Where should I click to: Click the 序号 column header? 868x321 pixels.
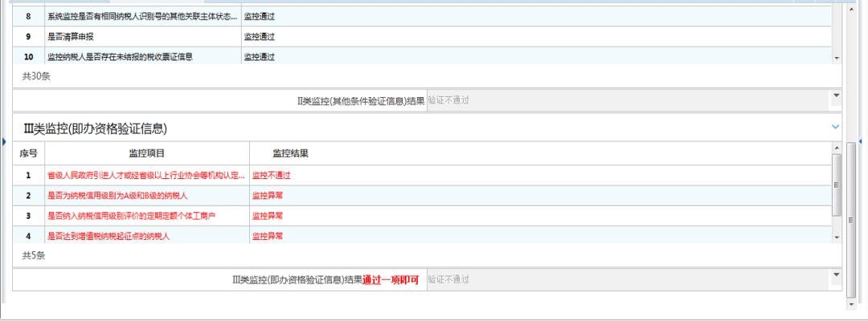(28, 153)
